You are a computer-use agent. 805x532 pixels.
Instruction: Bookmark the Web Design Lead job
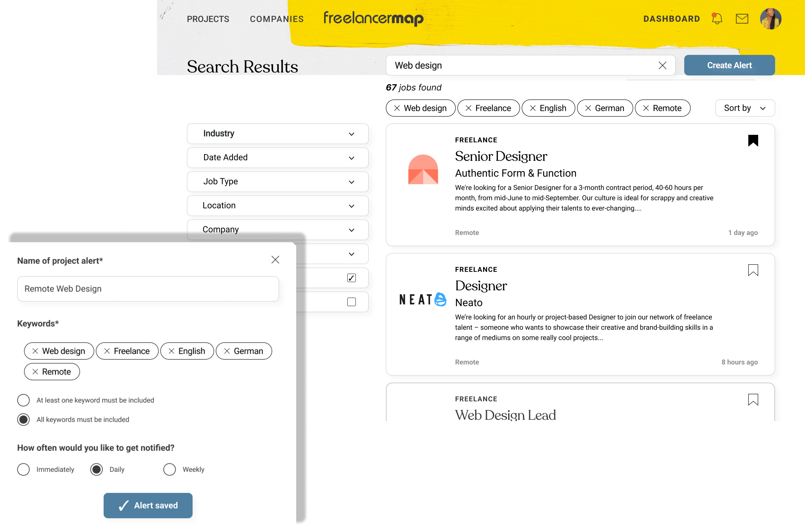coord(753,399)
